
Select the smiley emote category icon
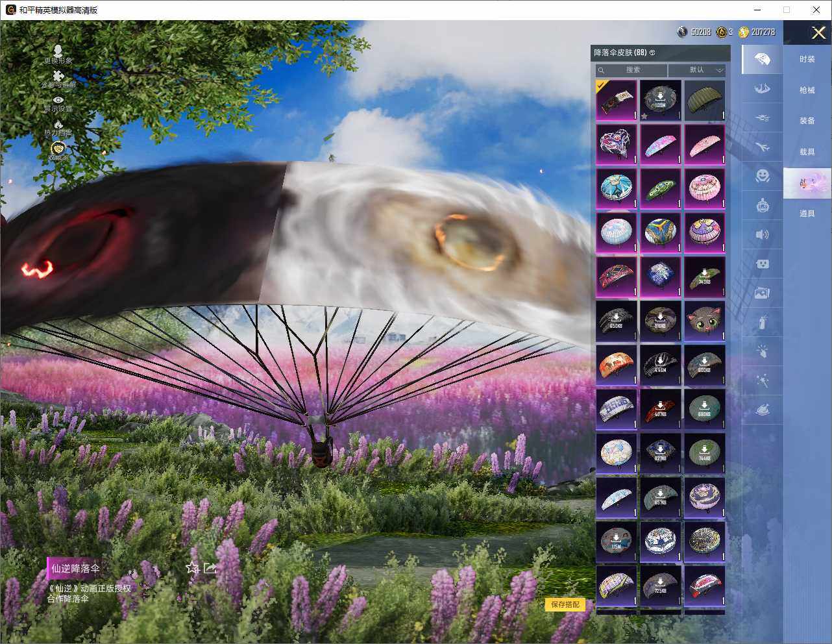[763, 176]
